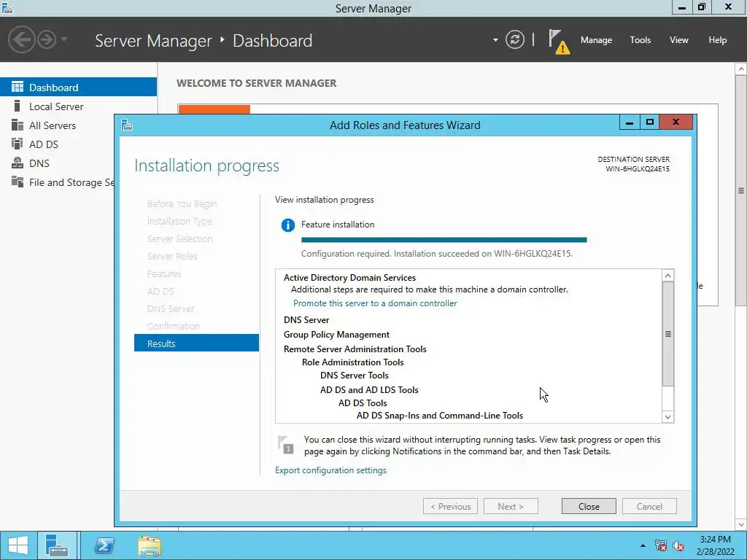Click AD DS and AD LDS Tools entry
The width and height of the screenshot is (747, 560).
click(369, 390)
